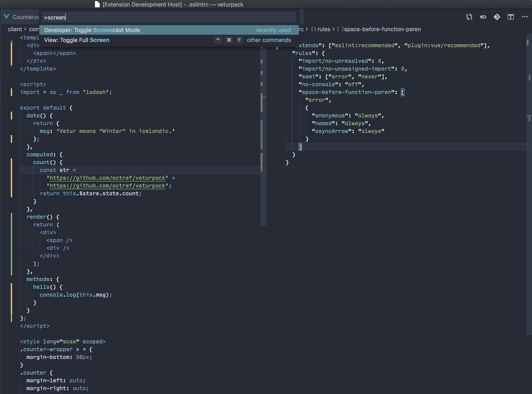532x394 pixels.
Task: Click the Vue logo on Counter.vue tab
Action: (6, 16)
